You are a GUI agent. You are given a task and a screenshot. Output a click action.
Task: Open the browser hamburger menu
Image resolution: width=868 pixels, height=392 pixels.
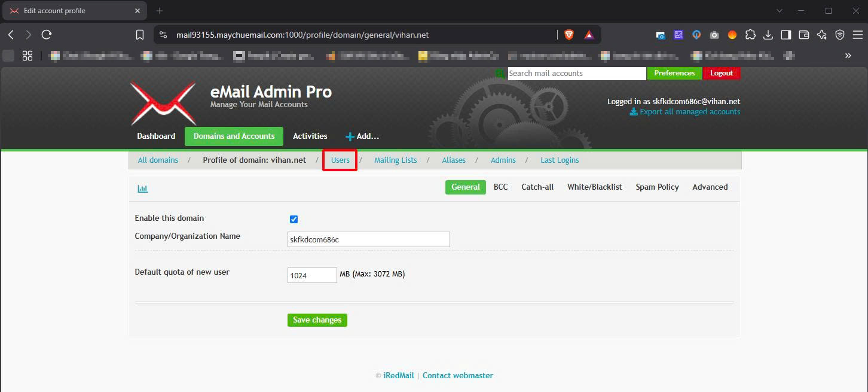857,35
